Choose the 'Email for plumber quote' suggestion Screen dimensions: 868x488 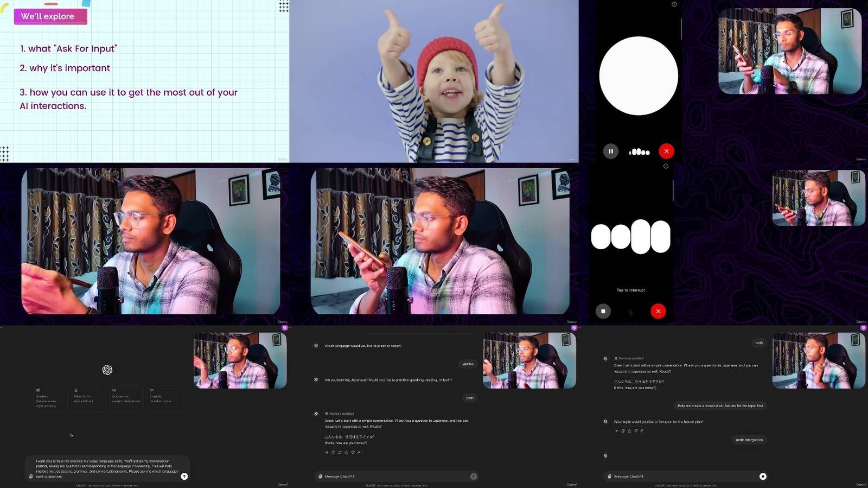[164, 398]
